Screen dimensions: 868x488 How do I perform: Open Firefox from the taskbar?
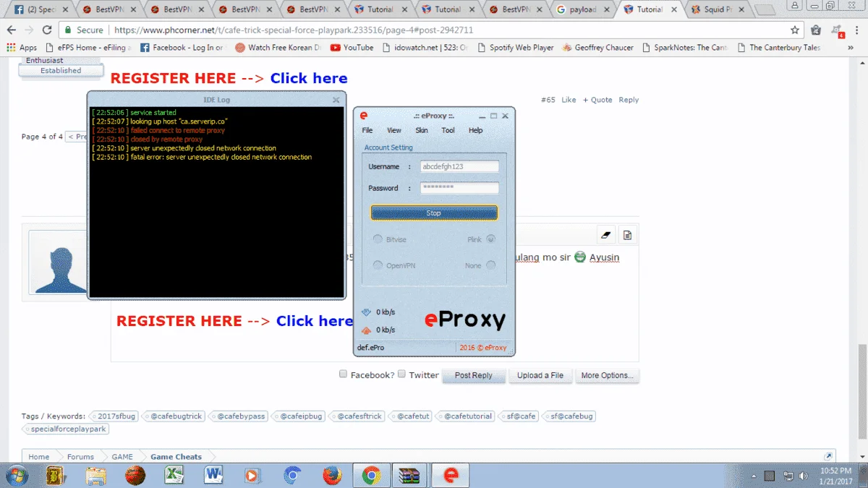(x=331, y=475)
